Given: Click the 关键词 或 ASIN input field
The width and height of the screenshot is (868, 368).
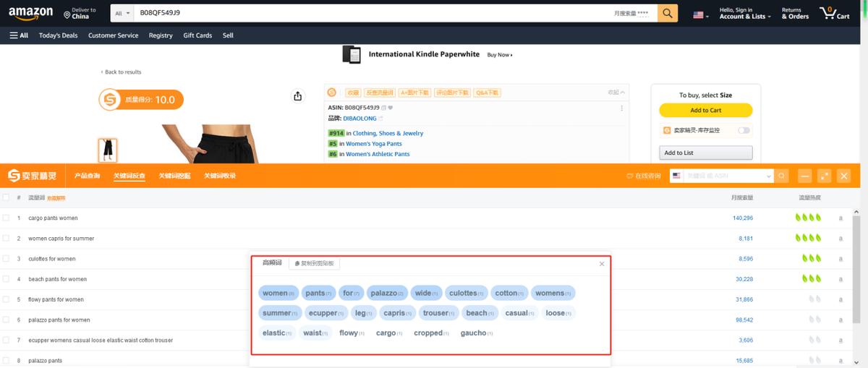Looking at the screenshot, I should click(724, 176).
